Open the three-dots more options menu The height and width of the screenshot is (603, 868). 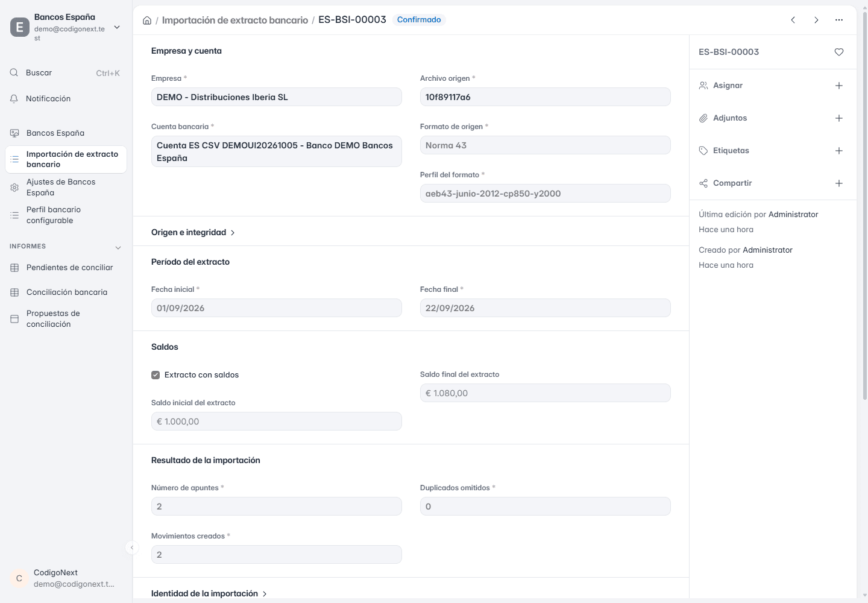tap(839, 20)
